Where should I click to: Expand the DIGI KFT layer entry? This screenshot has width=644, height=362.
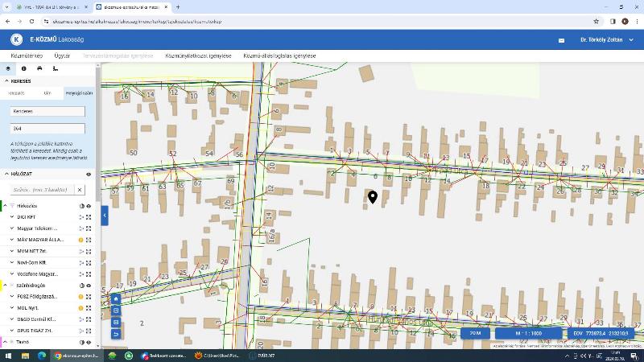pyautogui.click(x=12, y=217)
